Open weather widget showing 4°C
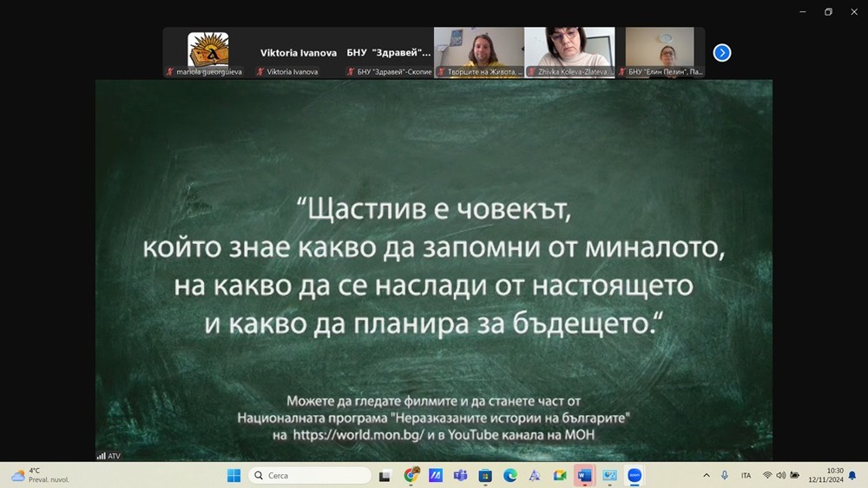 39,475
